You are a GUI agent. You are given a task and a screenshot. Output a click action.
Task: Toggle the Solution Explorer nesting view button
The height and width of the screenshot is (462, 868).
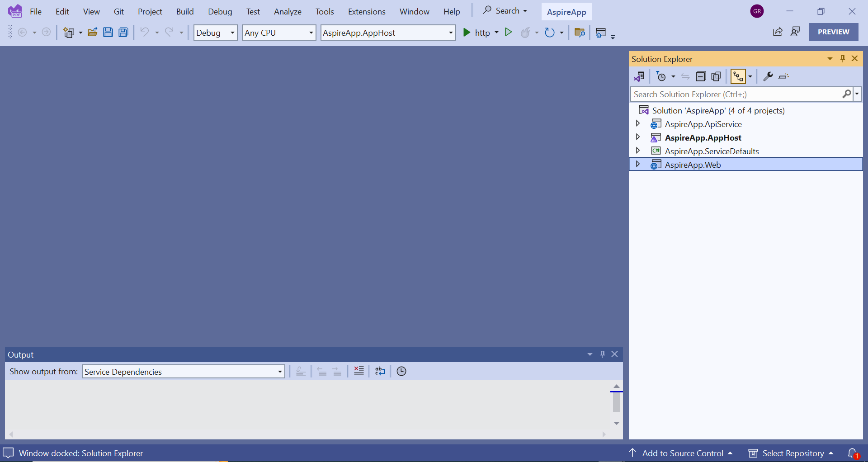coord(738,76)
